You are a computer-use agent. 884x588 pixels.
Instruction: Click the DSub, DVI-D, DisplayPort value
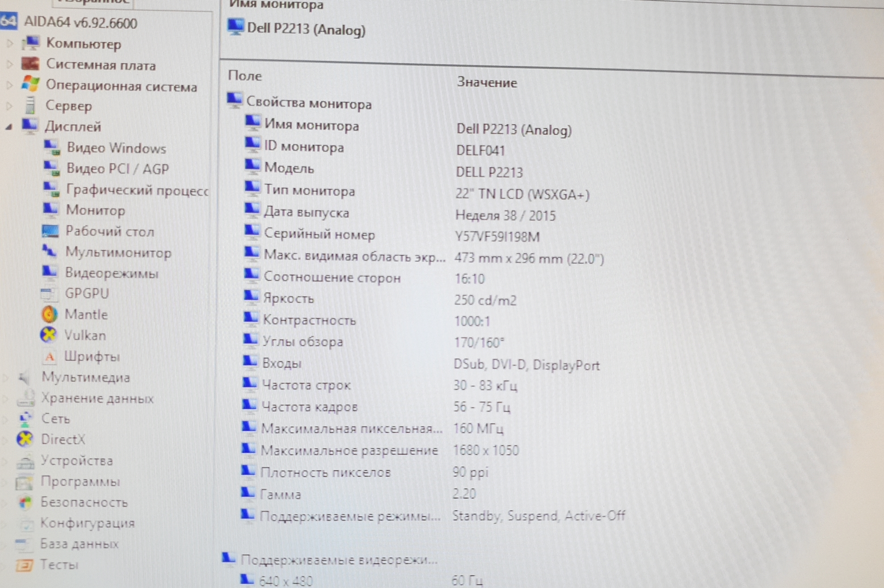coord(527,365)
